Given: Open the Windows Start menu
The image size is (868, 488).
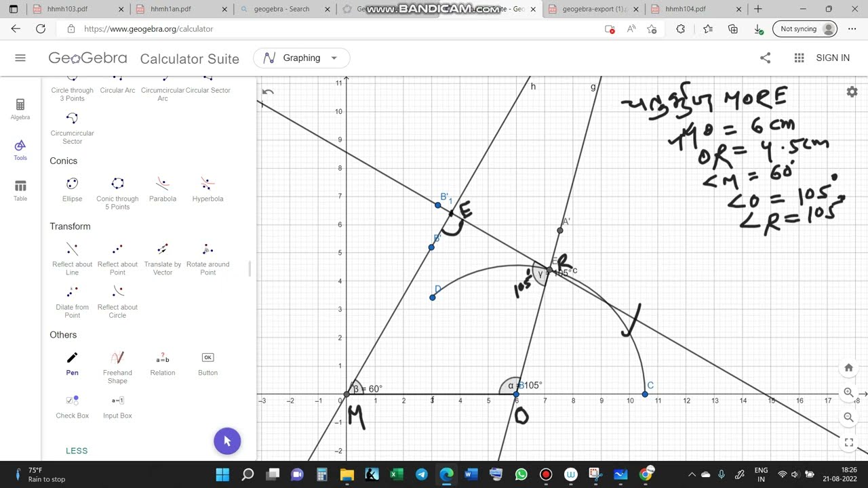Looking at the screenshot, I should tap(222, 474).
